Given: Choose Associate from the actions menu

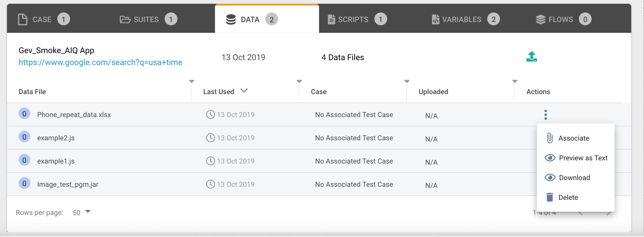Looking at the screenshot, I should pos(574,138).
